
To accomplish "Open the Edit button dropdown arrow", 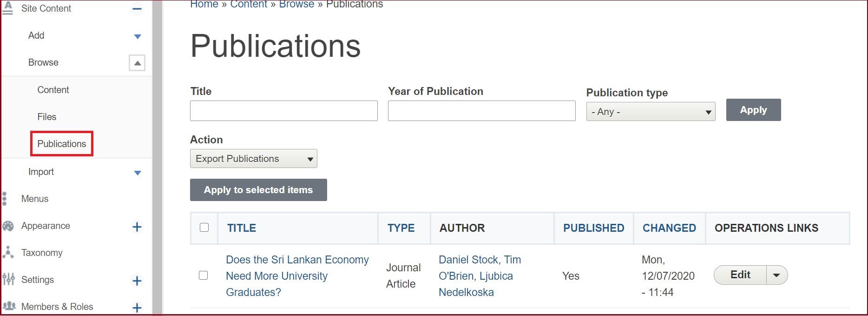I will point(776,275).
